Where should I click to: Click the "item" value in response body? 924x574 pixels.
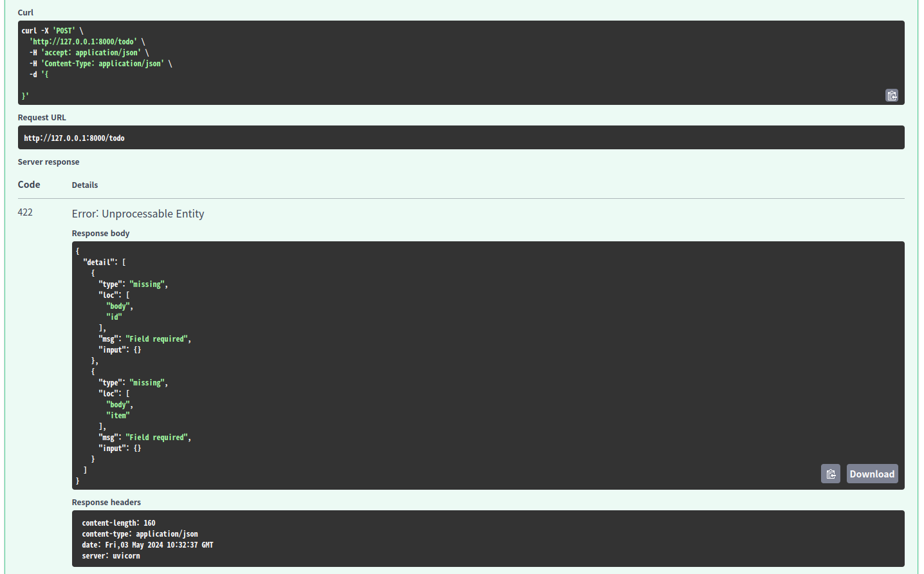[118, 415]
